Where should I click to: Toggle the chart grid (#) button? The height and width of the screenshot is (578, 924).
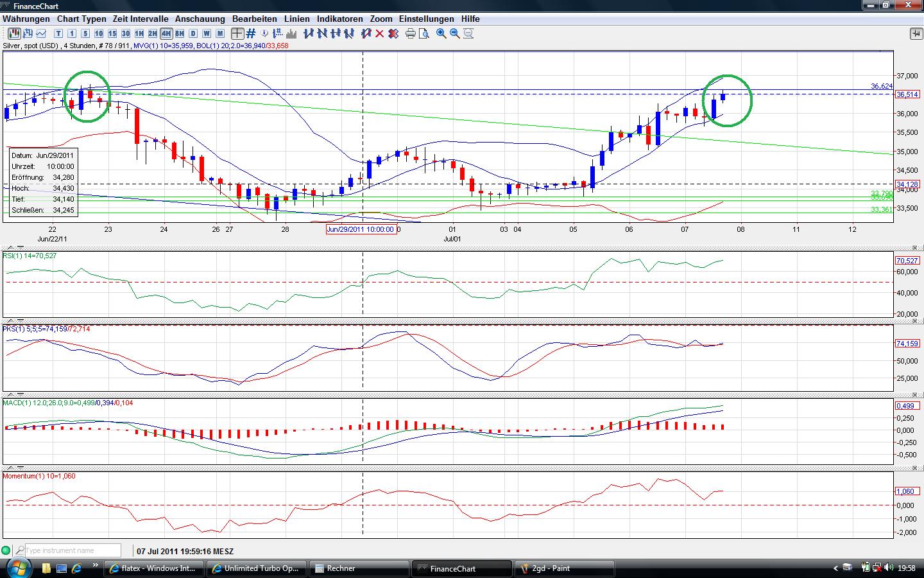tap(251, 33)
